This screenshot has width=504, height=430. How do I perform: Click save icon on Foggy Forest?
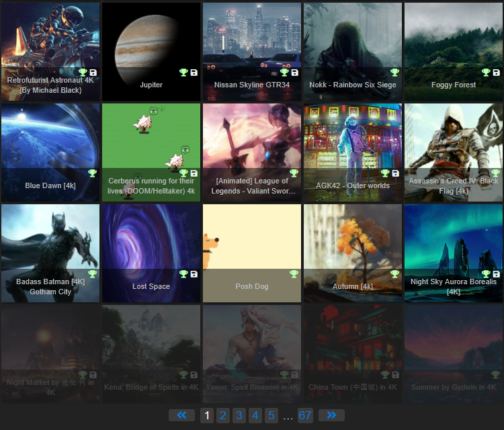pos(497,73)
